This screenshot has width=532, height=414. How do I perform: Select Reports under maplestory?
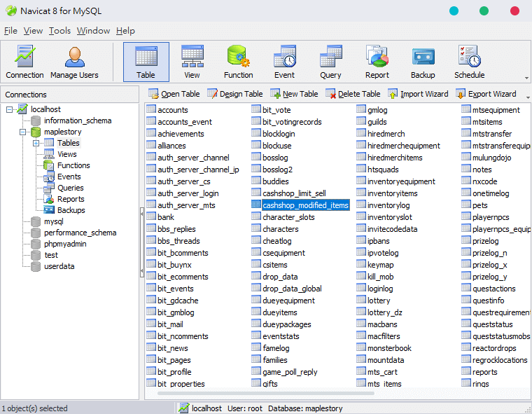tap(71, 199)
